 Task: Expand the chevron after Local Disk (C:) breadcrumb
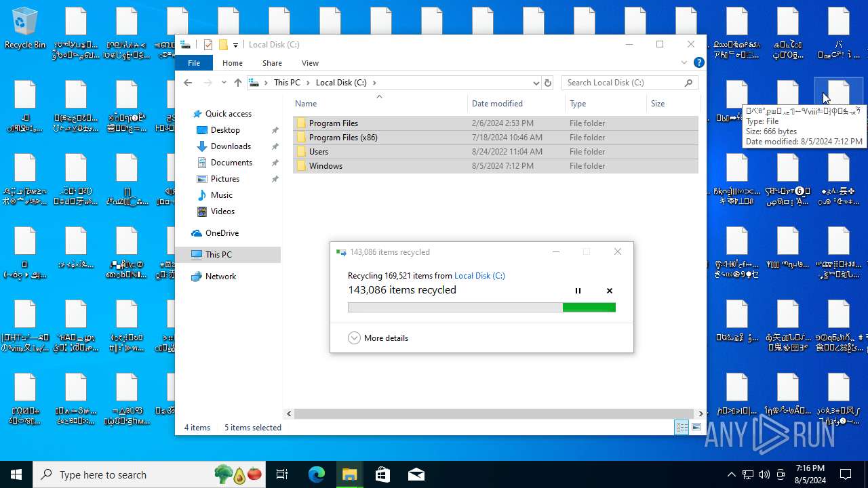tap(374, 83)
